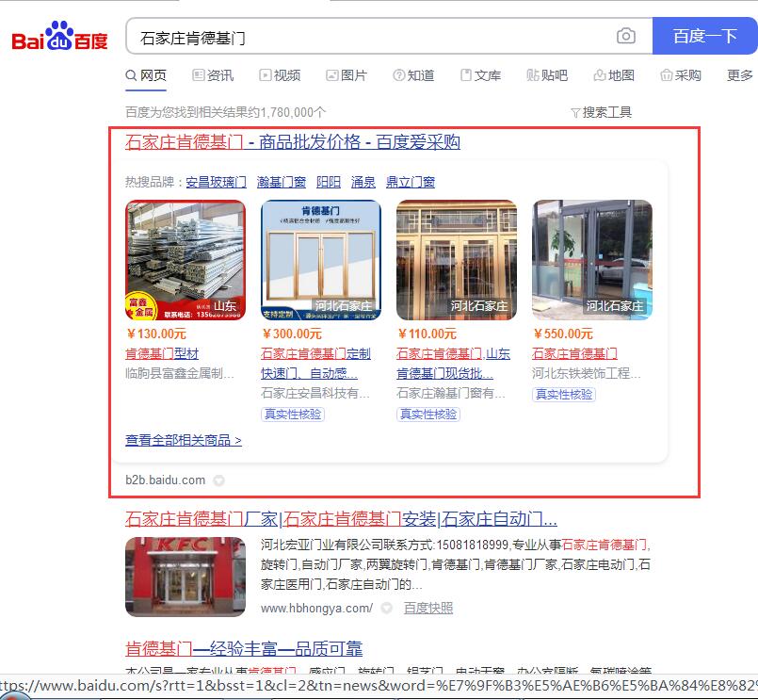Viewport: 758px width, 700px height.
Task: Click shield icon beside b2b.baidu.com
Action: coord(219,480)
